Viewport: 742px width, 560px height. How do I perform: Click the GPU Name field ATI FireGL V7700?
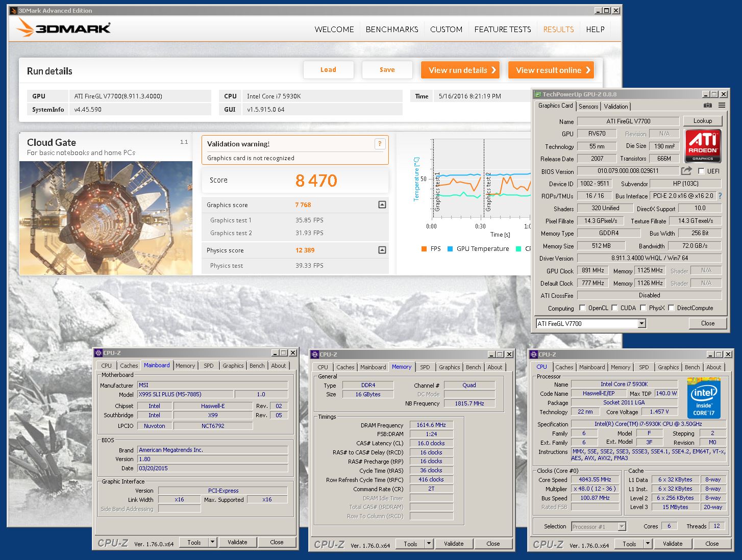tap(628, 121)
